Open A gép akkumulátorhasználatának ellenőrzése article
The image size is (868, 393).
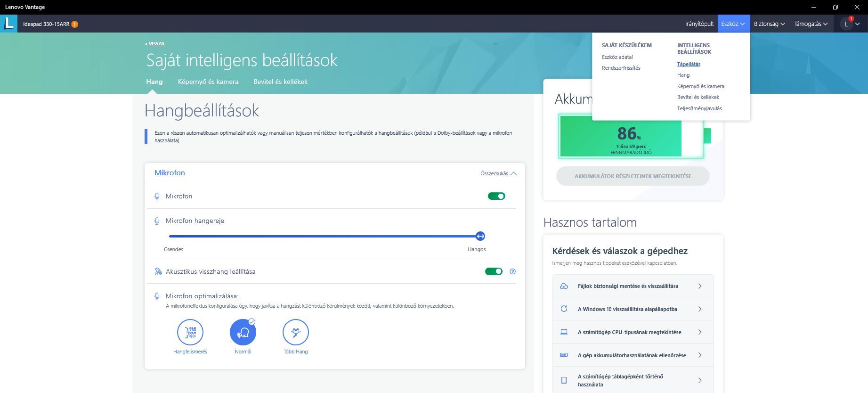(633, 355)
